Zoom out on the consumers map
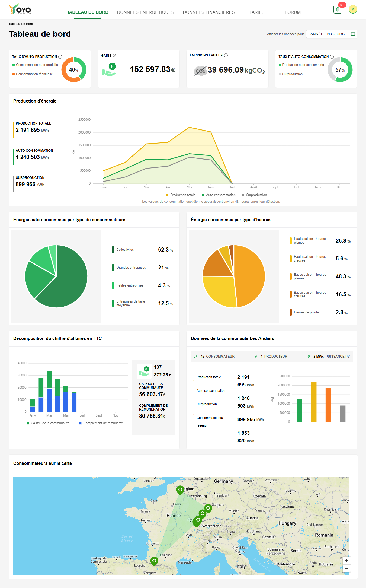This screenshot has width=366, height=588. [x=346, y=568]
